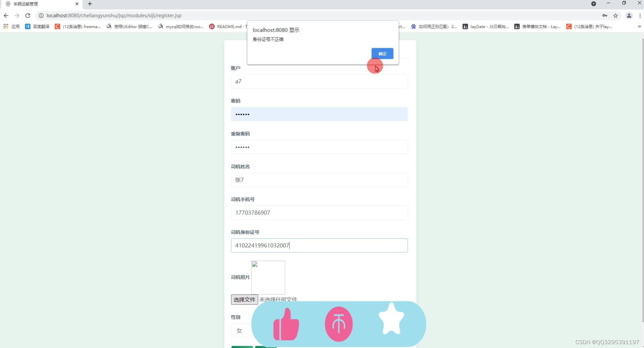Viewport: 644px width, 348px height.
Task: Click the 司机照片 image preview
Action: tap(268, 277)
